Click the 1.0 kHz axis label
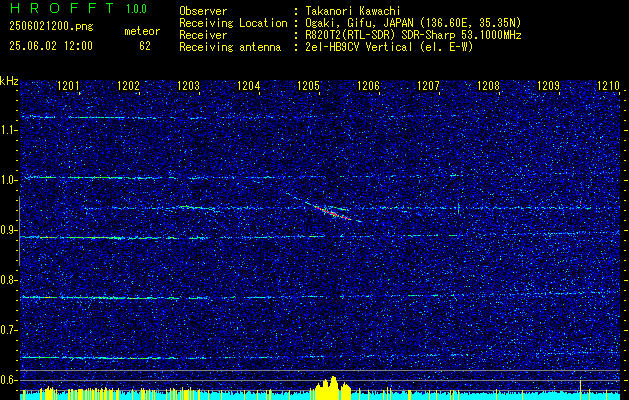Image resolution: width=629 pixels, height=400 pixels. [9, 180]
